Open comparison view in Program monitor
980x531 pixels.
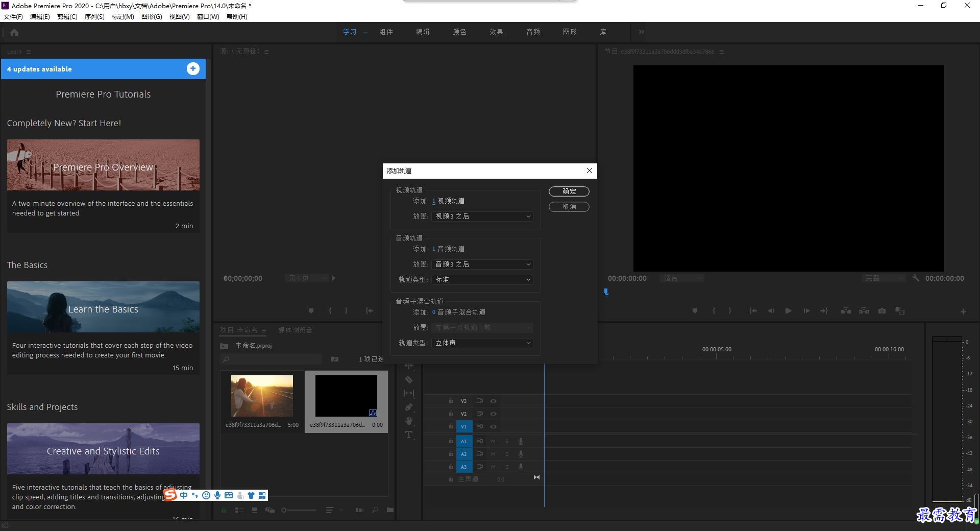pyautogui.click(x=900, y=310)
